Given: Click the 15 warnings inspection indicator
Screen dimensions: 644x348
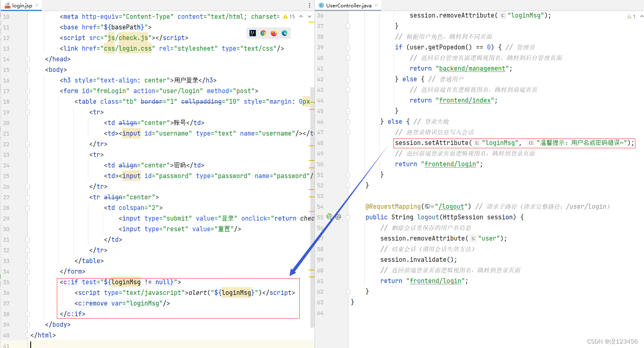Looking at the screenshot, I should tap(289, 17).
